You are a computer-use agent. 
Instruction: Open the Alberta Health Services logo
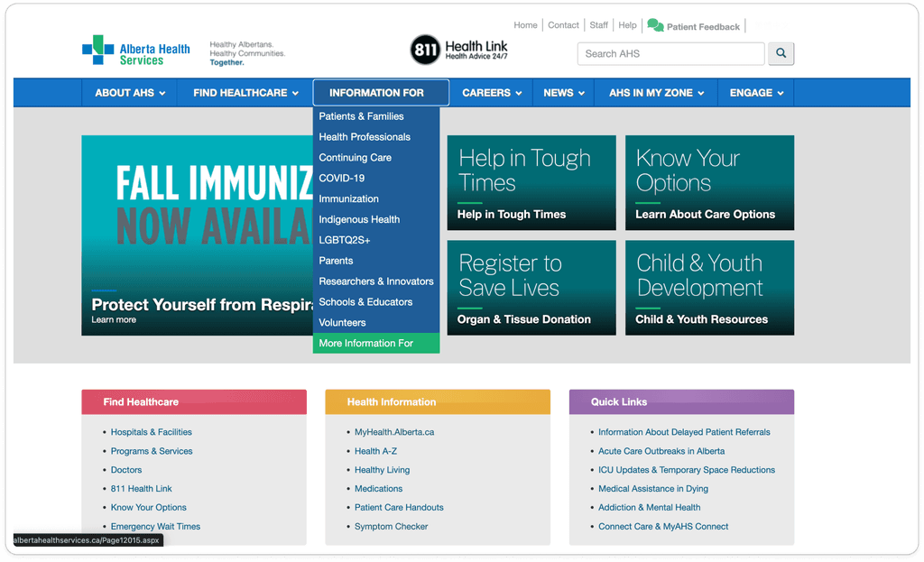click(136, 51)
